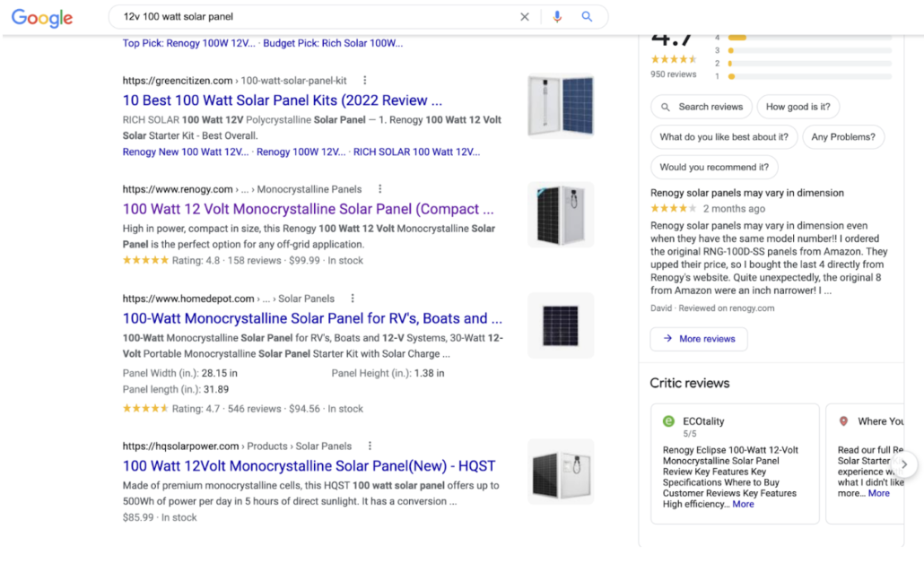924x572 pixels.
Task: Click the More reviews button
Action: click(x=698, y=339)
